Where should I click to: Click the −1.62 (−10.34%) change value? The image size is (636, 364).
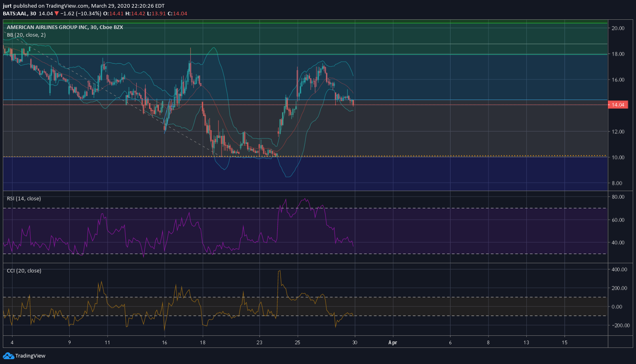[x=81, y=14]
